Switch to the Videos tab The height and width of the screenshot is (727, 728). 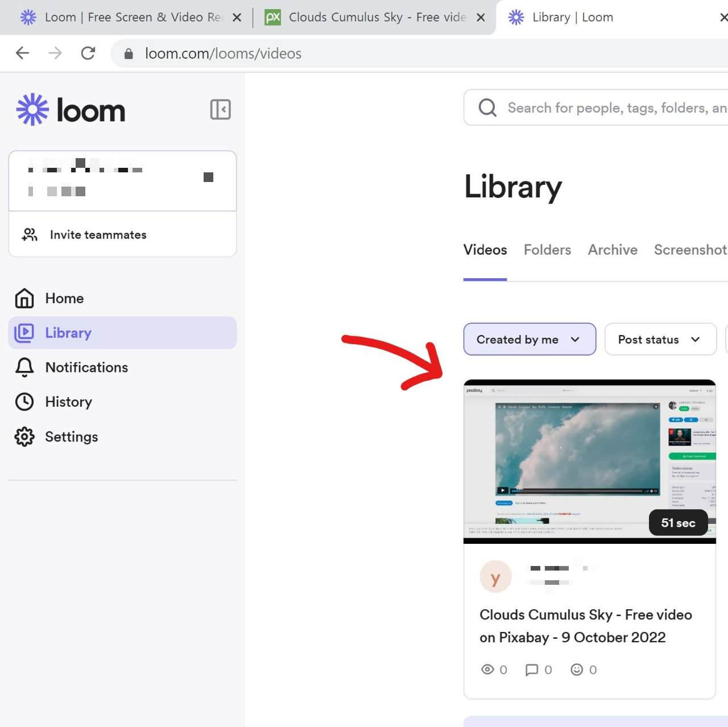coord(485,250)
